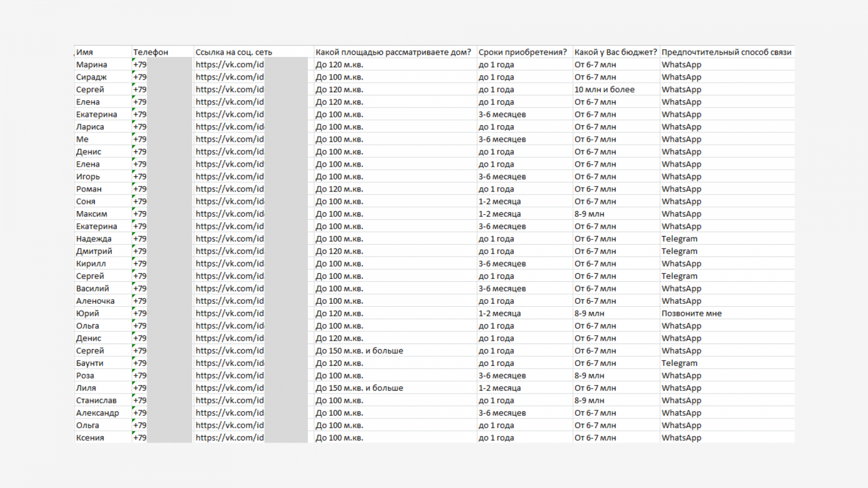Click 'От 6-7 млн' in Александр's row
The height and width of the screenshot is (488, 868).
(x=595, y=414)
